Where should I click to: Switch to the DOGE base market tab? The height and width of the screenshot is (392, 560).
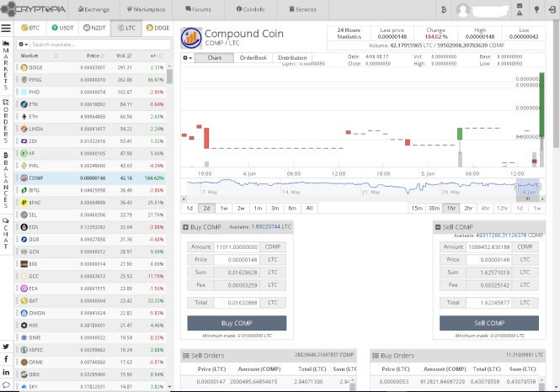click(x=157, y=28)
